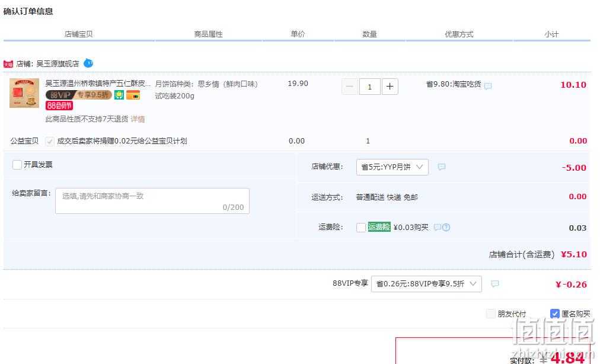This screenshot has width=600, height=364.
Task: Click the 数量 column header
Action: click(x=369, y=34)
